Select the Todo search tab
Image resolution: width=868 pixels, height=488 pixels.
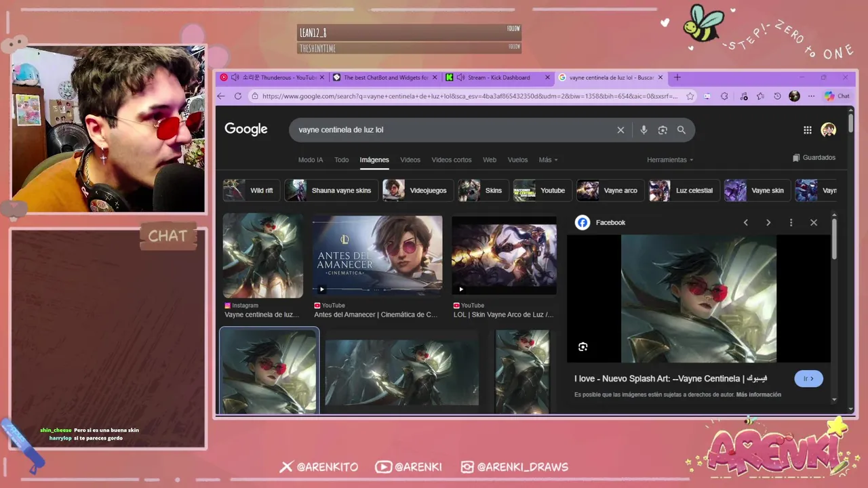[x=341, y=160]
